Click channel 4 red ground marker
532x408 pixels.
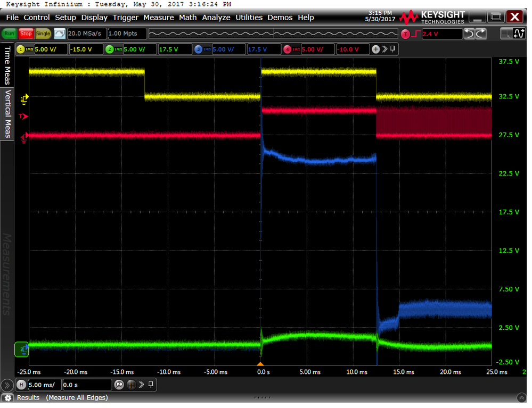(x=24, y=138)
